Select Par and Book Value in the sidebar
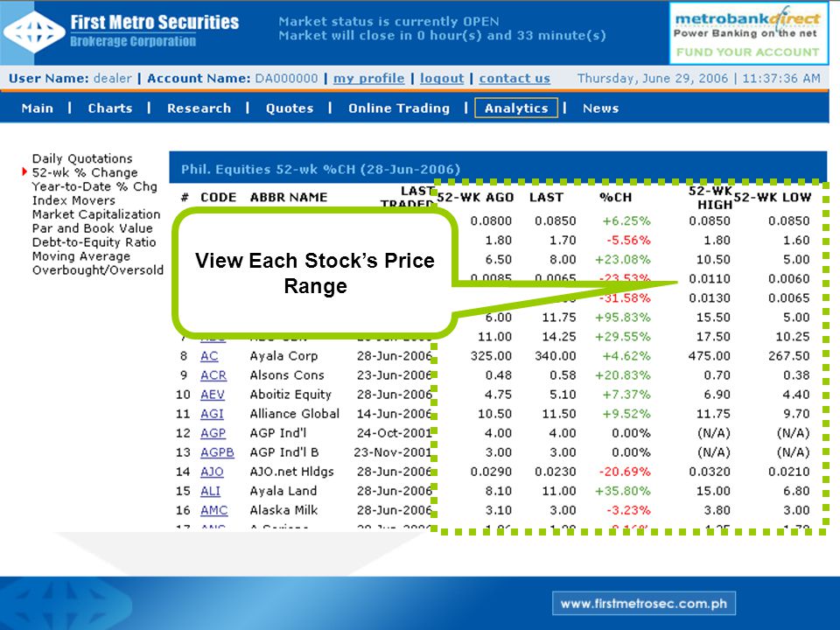The height and width of the screenshot is (630, 840). 92,228
